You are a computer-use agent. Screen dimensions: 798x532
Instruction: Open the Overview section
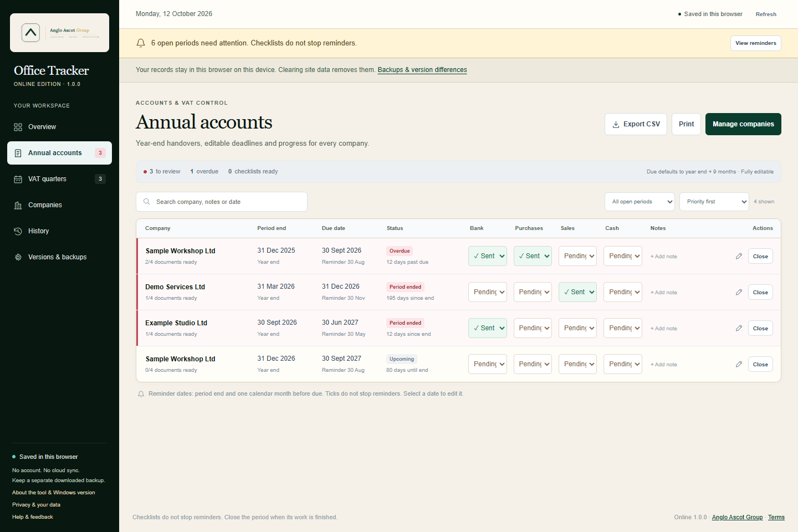(x=59, y=127)
